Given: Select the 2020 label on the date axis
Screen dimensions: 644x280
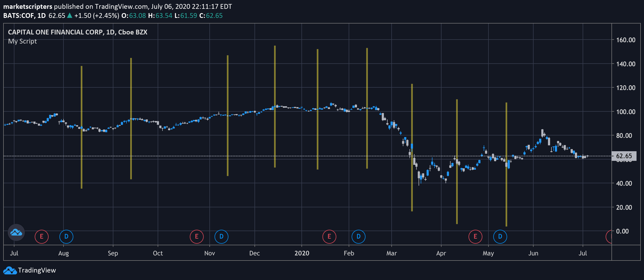Looking at the screenshot, I should point(301,253).
